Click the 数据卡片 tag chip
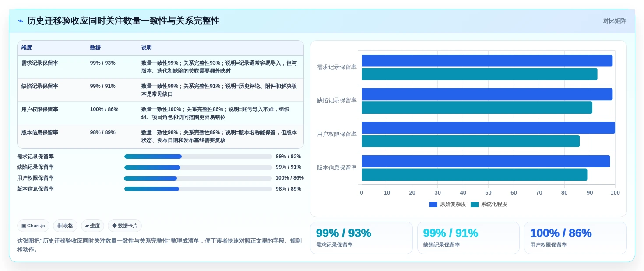 point(125,226)
